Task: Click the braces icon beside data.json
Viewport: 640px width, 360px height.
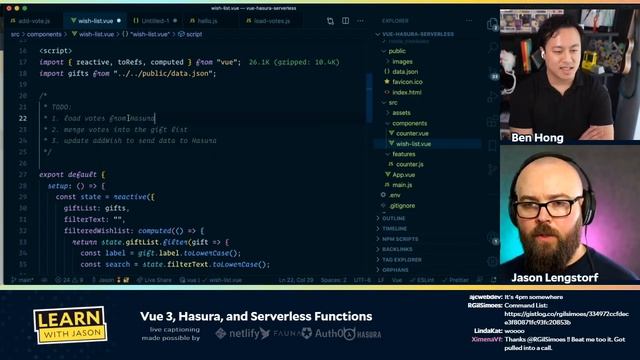Action: [x=387, y=71]
